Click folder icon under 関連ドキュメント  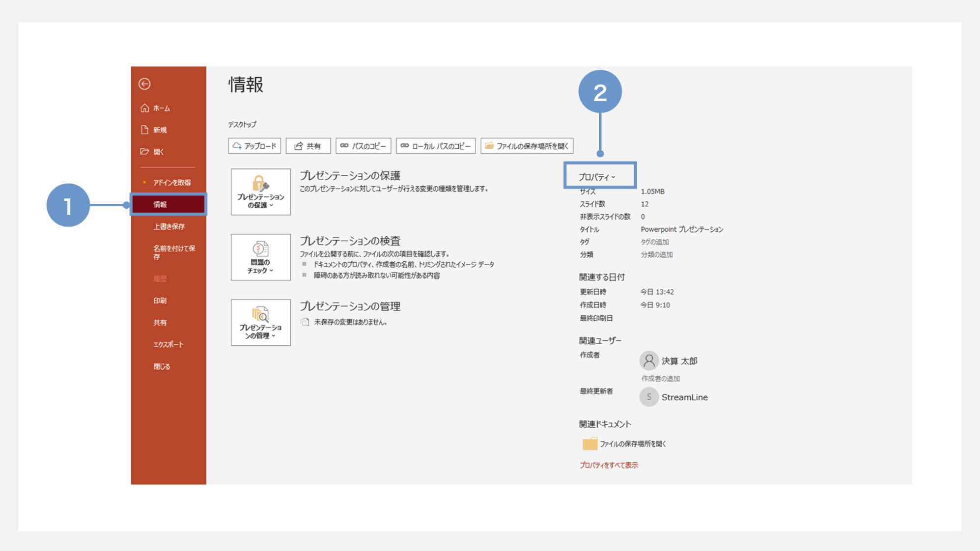coord(589,443)
